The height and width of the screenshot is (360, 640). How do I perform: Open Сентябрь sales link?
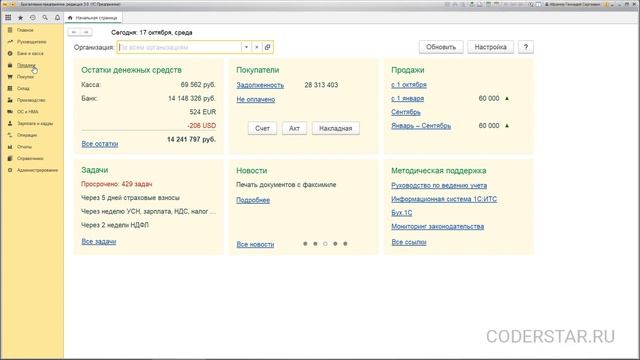pos(406,112)
